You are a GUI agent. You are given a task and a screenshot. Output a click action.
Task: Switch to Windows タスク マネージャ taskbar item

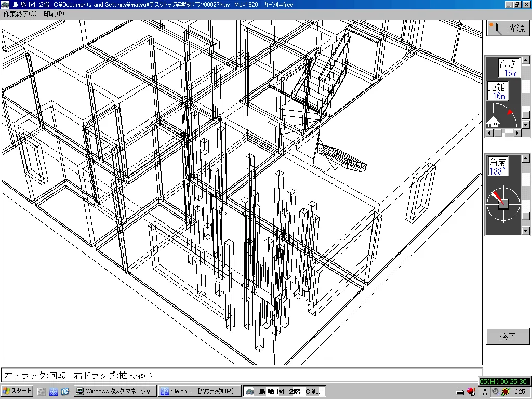(x=114, y=391)
